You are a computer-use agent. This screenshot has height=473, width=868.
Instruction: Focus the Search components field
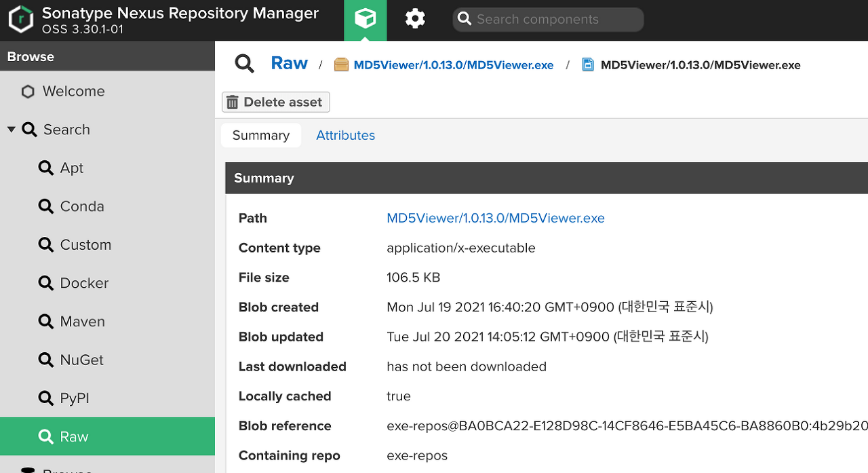(548, 20)
